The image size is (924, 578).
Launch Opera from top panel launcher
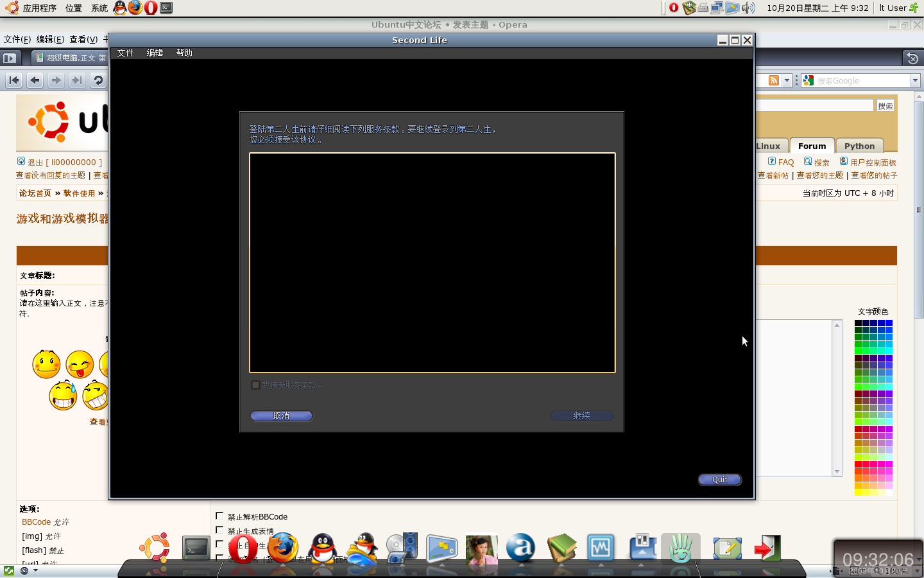(x=151, y=8)
